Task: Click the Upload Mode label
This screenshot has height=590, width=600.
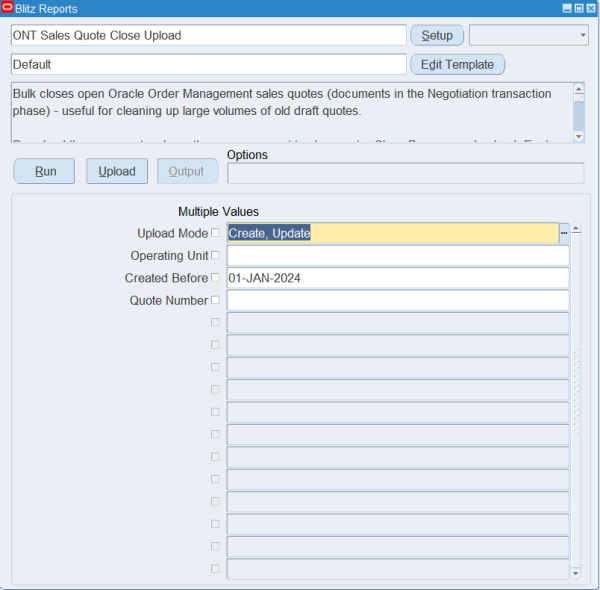Action: click(173, 233)
